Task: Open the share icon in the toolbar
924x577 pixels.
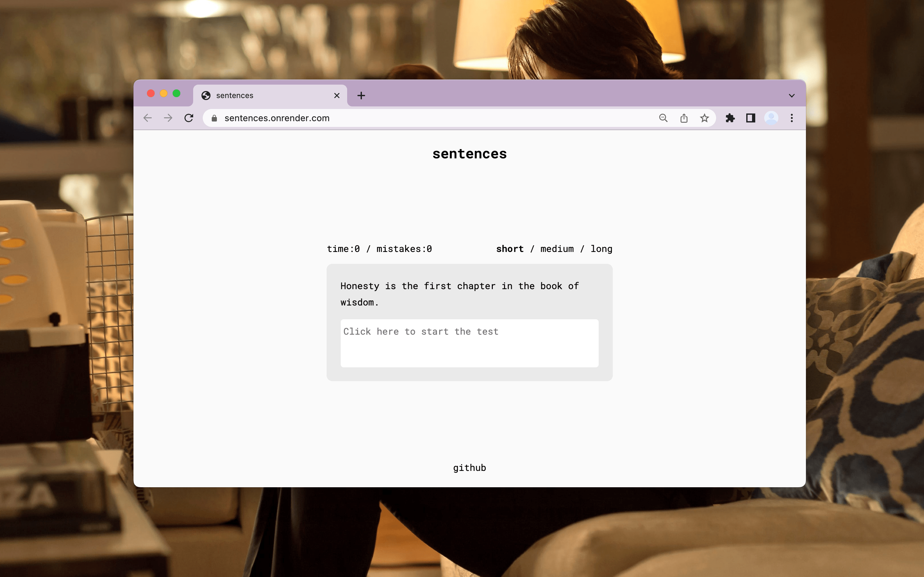Action: click(684, 118)
